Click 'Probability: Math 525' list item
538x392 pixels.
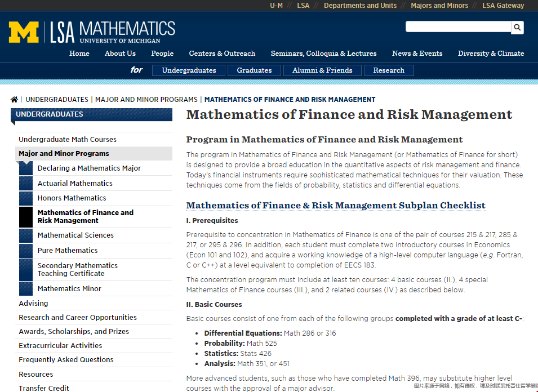pyautogui.click(x=241, y=344)
